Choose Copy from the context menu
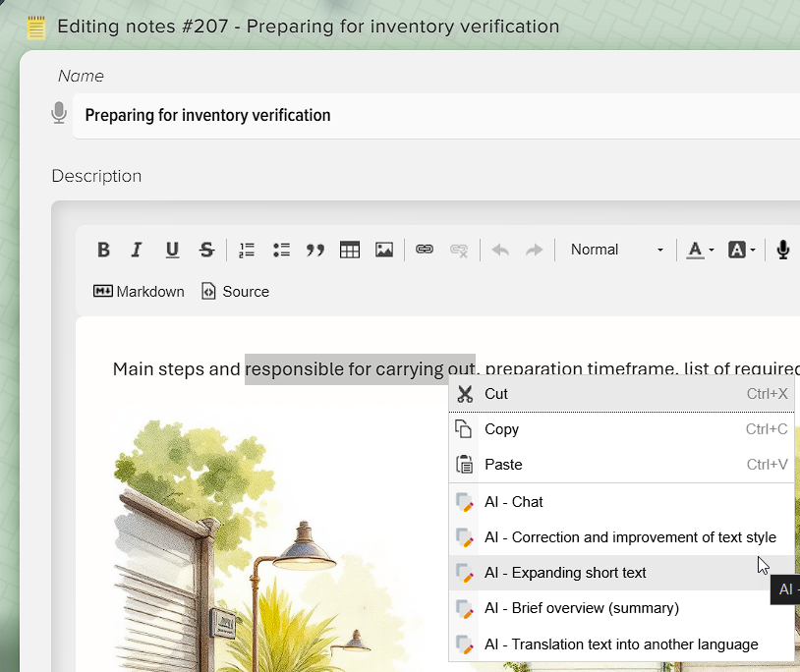The width and height of the screenshot is (800, 672). (x=621, y=429)
